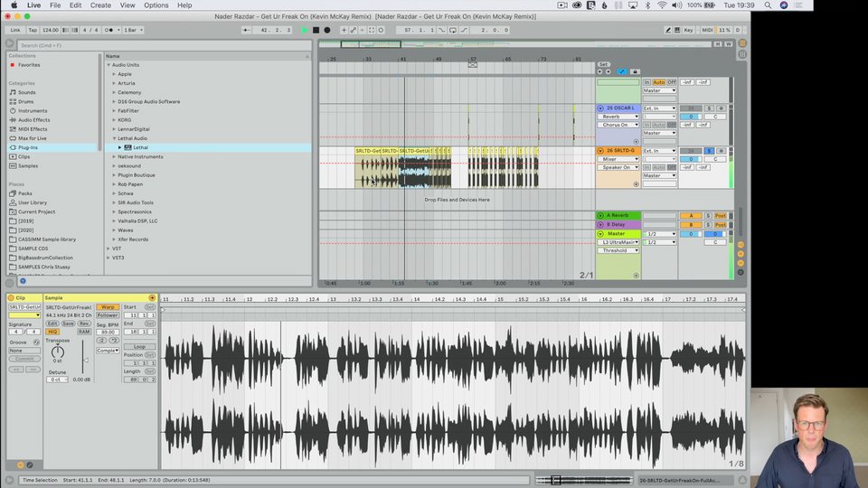The height and width of the screenshot is (488, 868).
Task: Click the macOS Spotlight search icon
Action: [x=768, y=5]
